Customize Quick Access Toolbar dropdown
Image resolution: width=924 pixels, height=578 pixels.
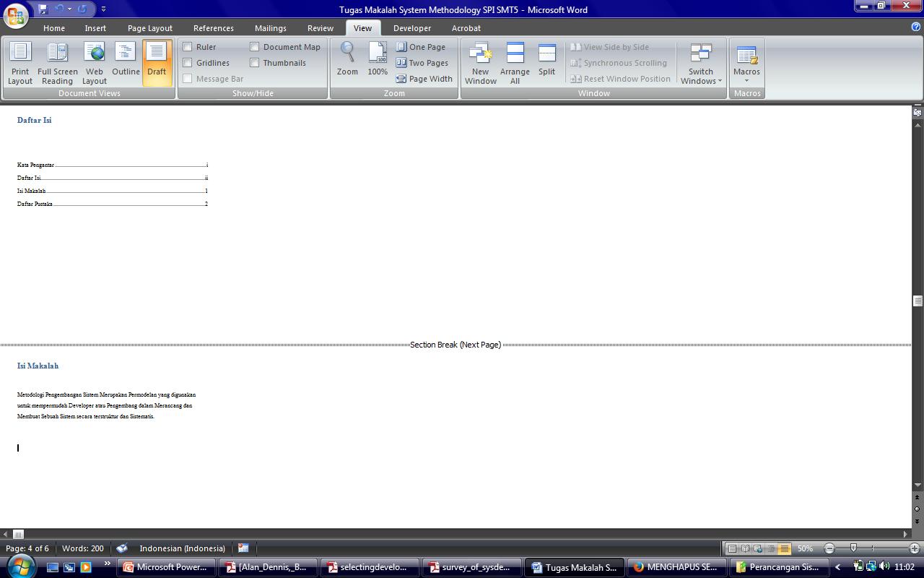pyautogui.click(x=103, y=9)
